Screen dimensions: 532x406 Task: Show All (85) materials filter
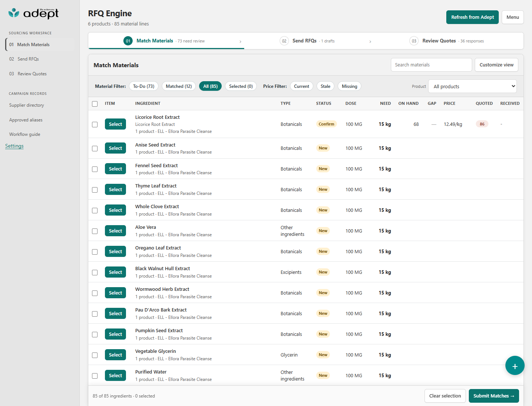pos(211,86)
